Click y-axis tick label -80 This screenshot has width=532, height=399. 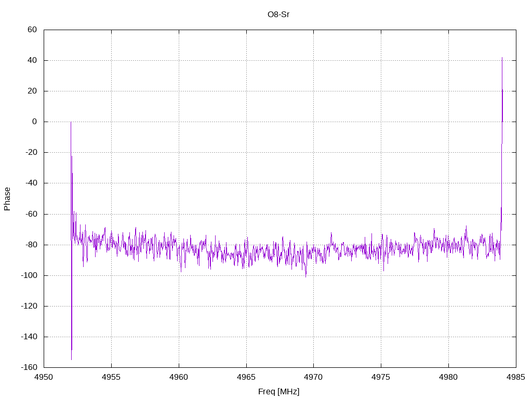[x=31, y=245]
